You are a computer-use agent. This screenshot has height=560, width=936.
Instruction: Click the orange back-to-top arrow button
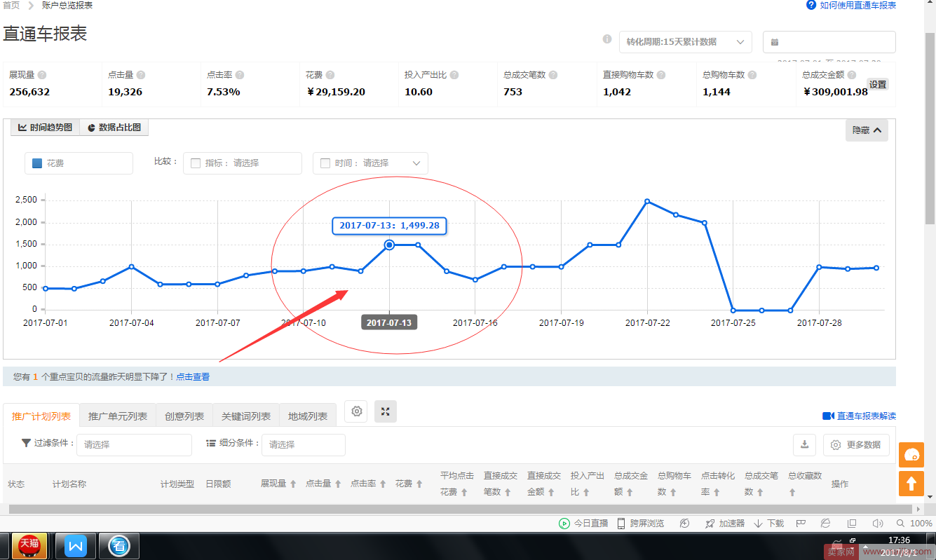pos(911,484)
